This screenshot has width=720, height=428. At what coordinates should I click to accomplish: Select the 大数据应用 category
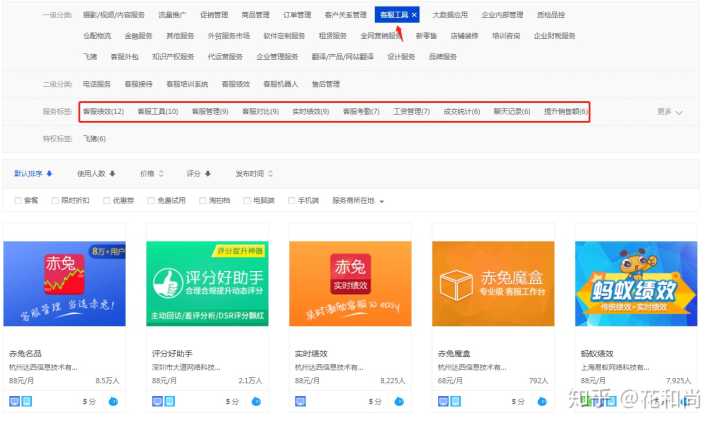(449, 16)
